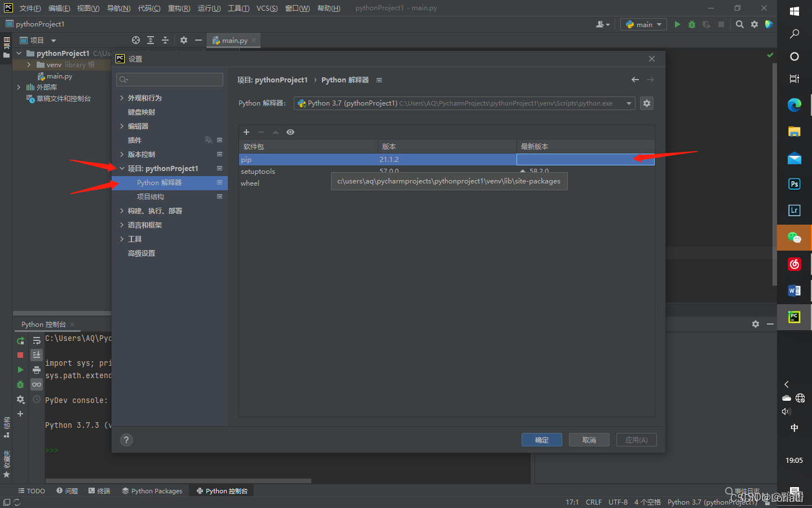This screenshot has width=812, height=508.
Task: Click the install package plus icon
Action: coord(246,132)
